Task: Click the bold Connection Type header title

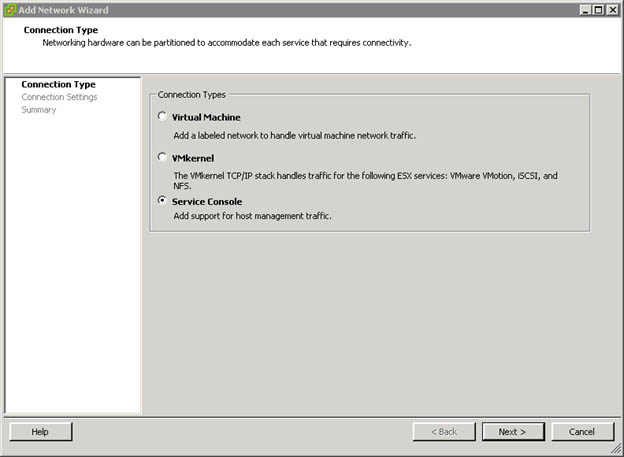Action: pos(59,31)
